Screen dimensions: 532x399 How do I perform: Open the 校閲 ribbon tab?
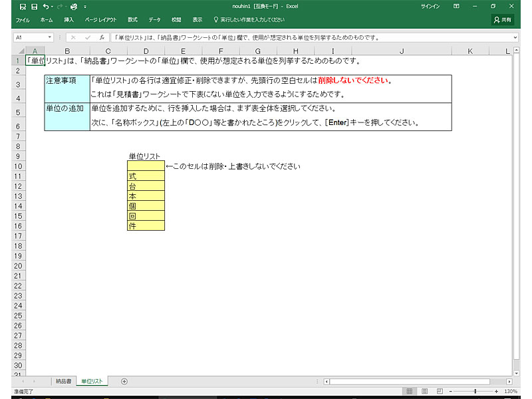pyautogui.click(x=176, y=20)
